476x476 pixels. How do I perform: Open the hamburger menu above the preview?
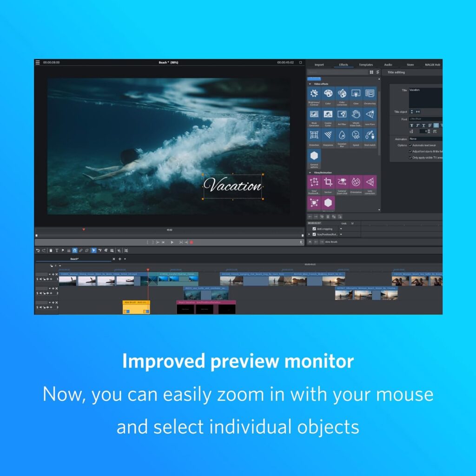(38, 62)
